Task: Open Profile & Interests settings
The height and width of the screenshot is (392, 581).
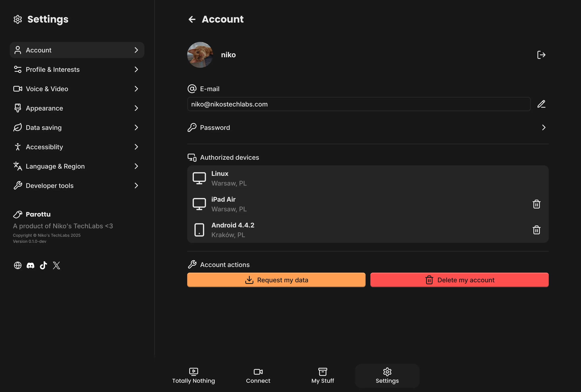Action: tap(77, 69)
